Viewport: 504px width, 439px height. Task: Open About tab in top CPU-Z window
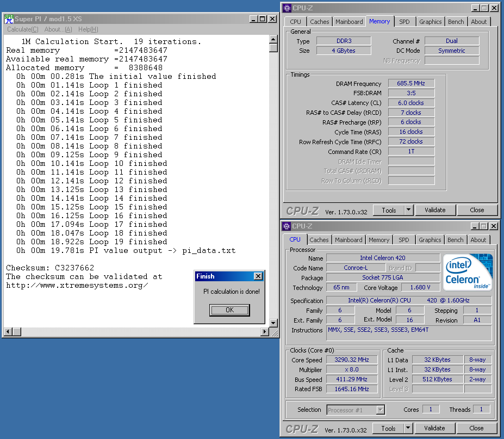coord(479,22)
